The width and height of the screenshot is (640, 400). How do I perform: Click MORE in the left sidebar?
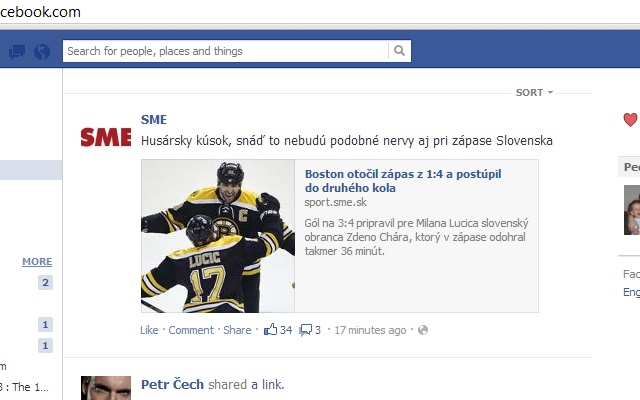(x=37, y=262)
